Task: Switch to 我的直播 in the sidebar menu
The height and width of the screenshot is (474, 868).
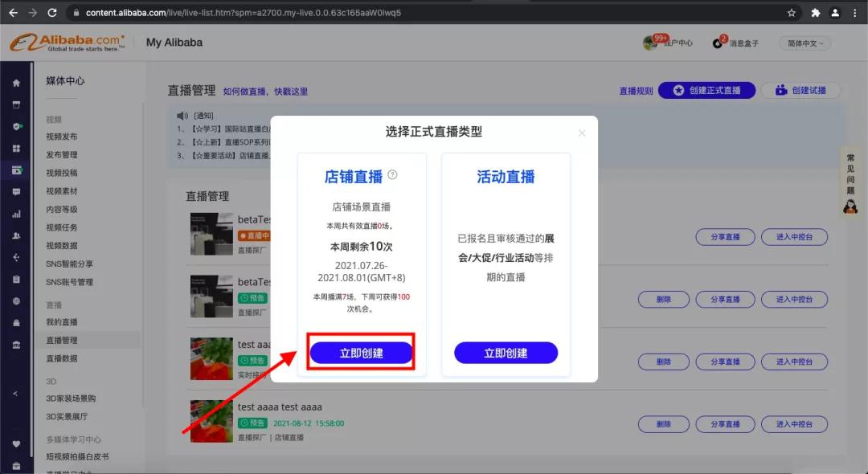Action: coord(71,320)
